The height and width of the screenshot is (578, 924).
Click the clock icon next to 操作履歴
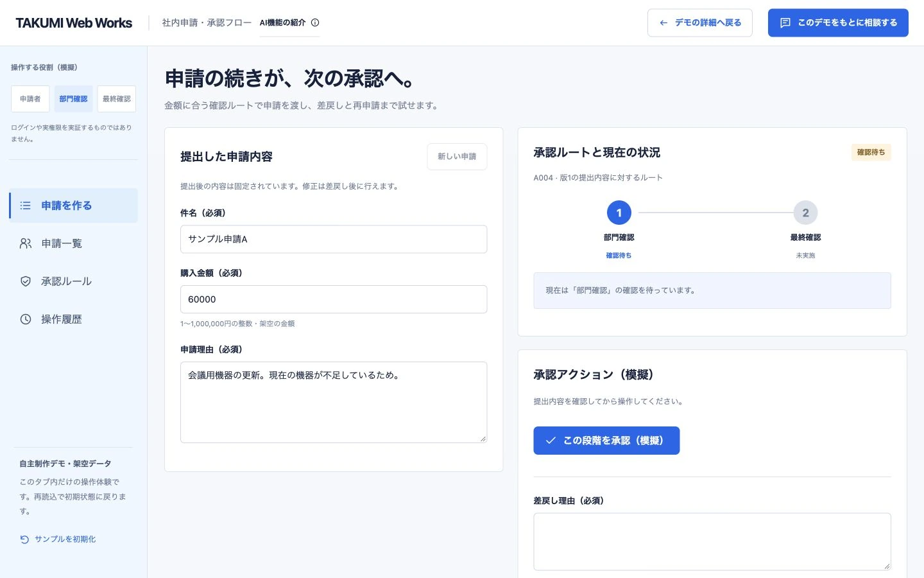(x=26, y=319)
